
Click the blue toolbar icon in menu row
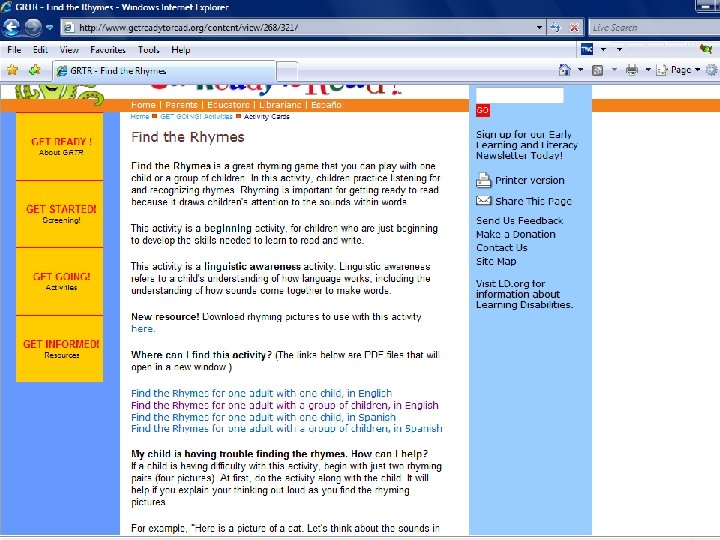click(x=587, y=49)
